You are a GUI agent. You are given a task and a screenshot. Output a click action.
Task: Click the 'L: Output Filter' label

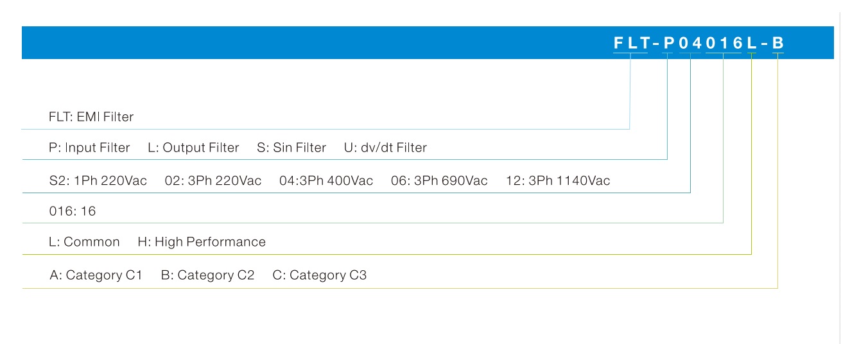tap(193, 148)
